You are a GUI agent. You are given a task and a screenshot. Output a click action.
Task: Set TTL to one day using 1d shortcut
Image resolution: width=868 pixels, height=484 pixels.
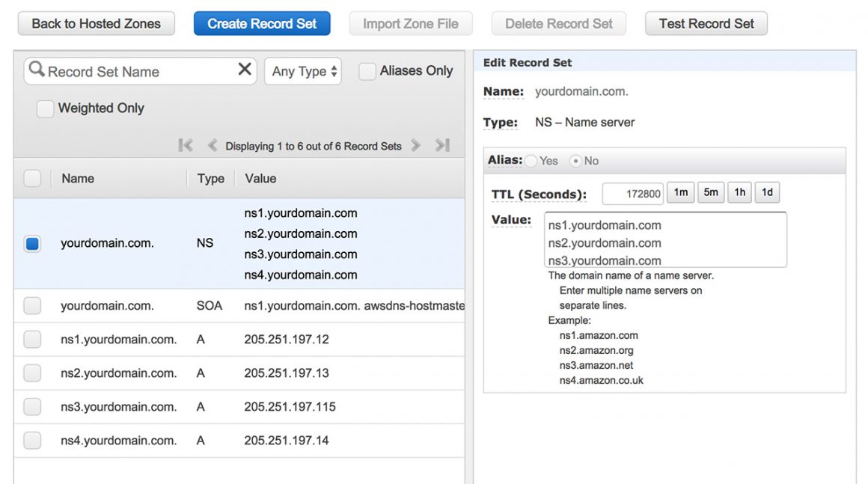tap(767, 192)
